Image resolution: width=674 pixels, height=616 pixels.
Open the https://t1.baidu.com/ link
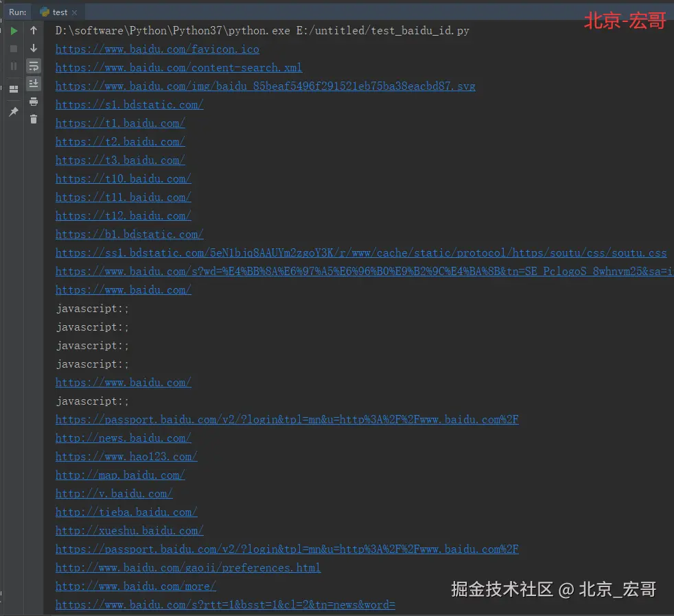coord(120,123)
